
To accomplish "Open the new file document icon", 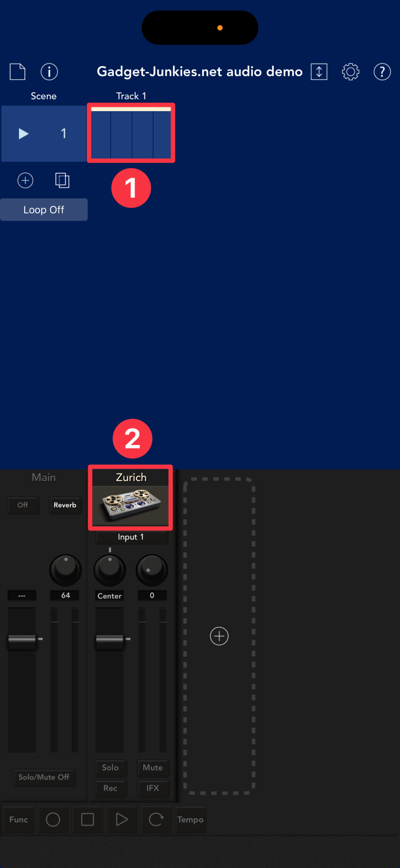I will 18,72.
